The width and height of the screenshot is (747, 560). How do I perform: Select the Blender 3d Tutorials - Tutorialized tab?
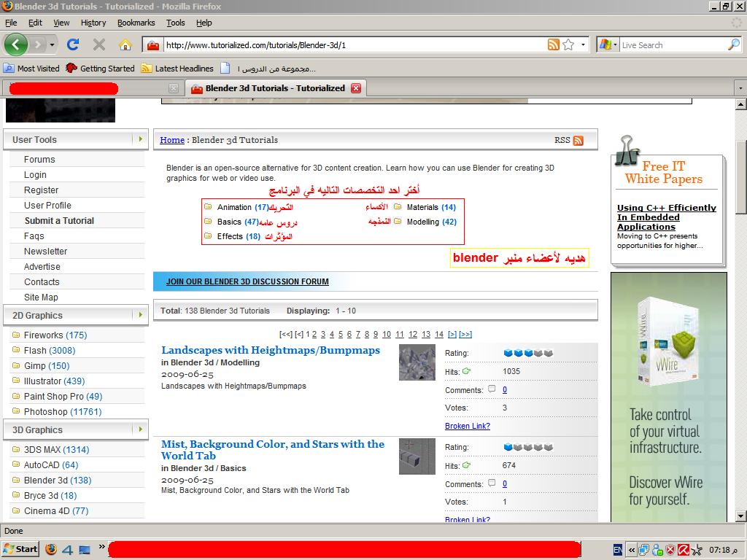click(x=275, y=88)
